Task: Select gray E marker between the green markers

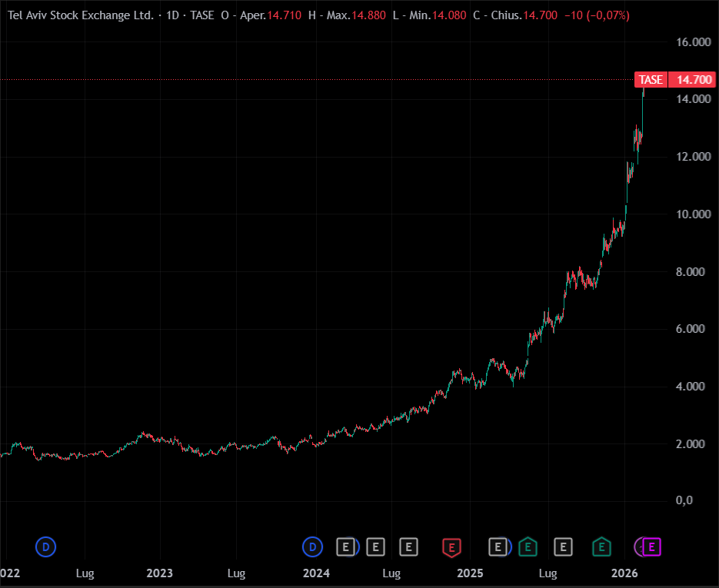Action: tap(564, 547)
